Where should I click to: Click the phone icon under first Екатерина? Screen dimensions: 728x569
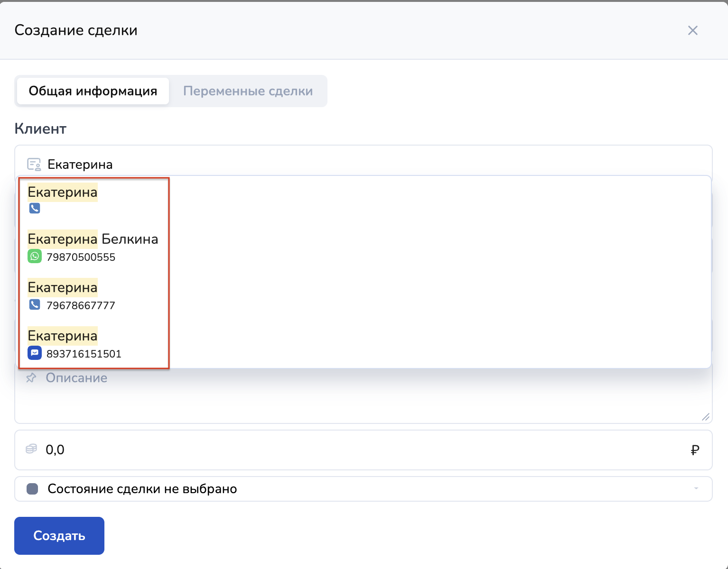click(35, 208)
